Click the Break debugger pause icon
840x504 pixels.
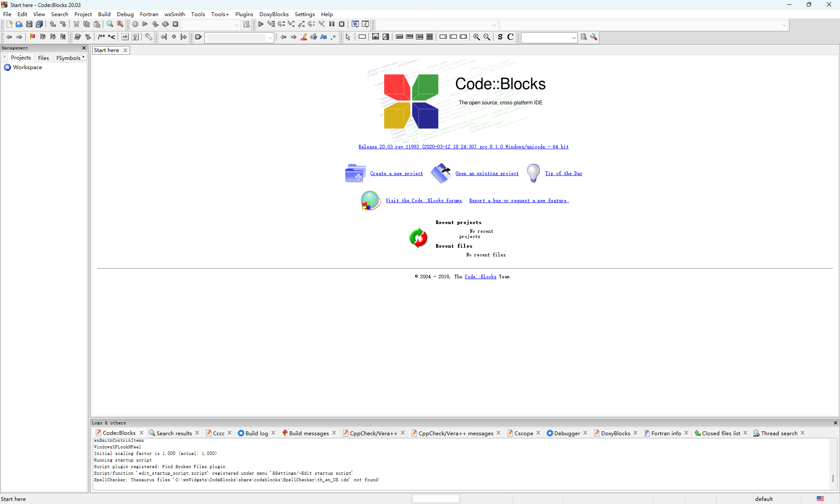332,24
